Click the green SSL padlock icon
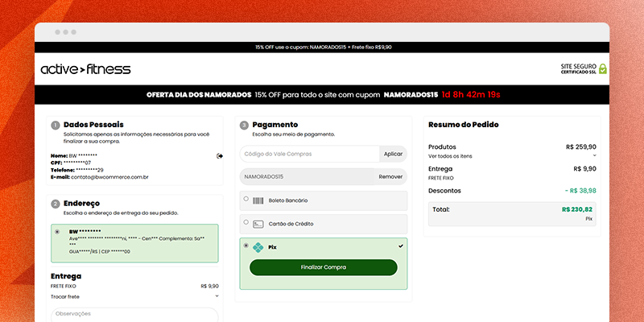 602,69
